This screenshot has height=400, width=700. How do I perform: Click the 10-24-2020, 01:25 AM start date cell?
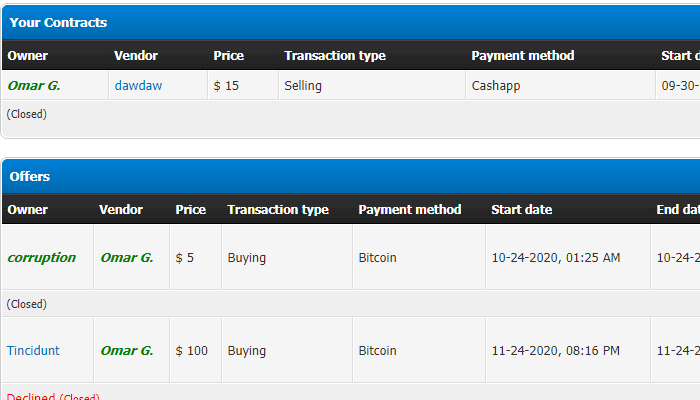[556, 258]
